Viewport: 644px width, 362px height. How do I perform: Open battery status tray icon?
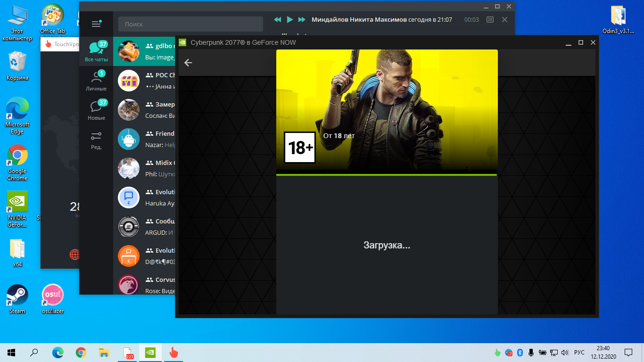coord(543,353)
